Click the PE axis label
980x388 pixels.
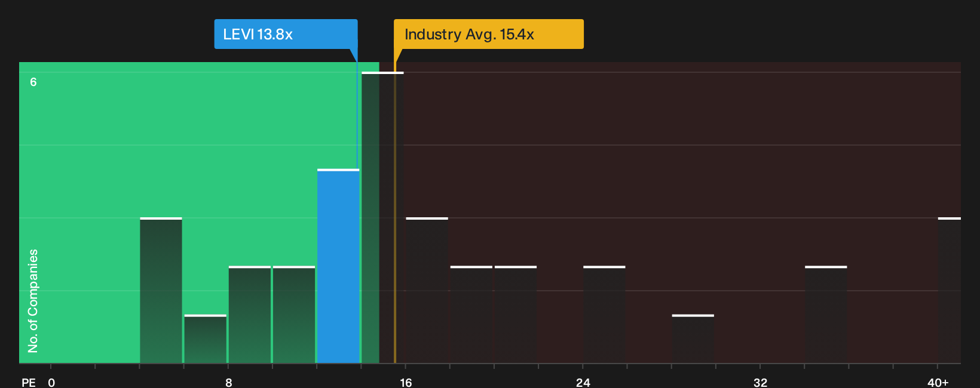coord(29,382)
